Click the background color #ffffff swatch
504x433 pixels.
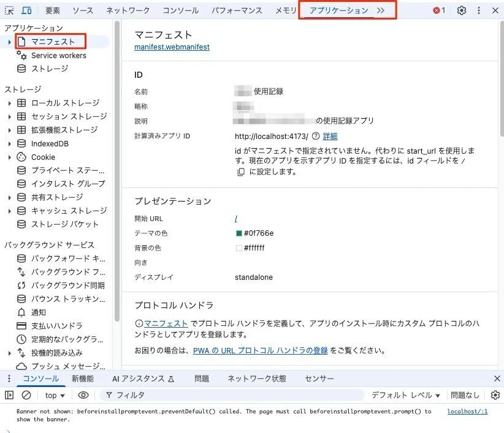pyautogui.click(x=239, y=248)
